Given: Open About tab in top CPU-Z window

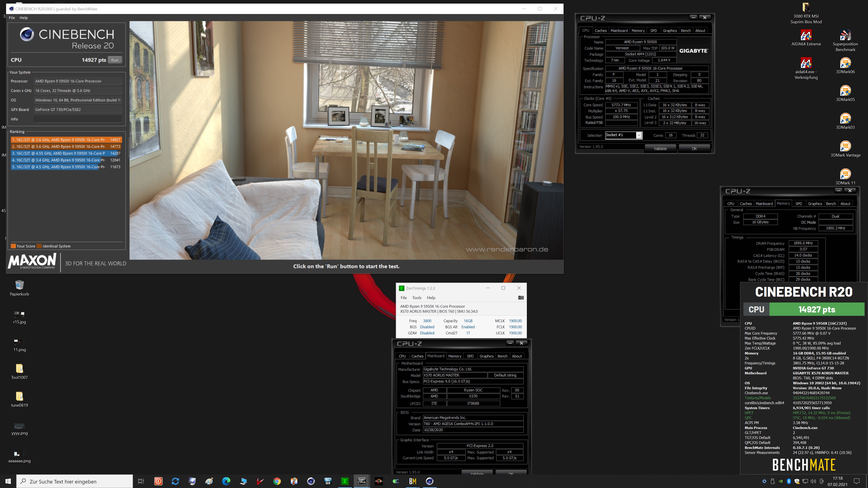Looking at the screenshot, I should pos(700,30).
